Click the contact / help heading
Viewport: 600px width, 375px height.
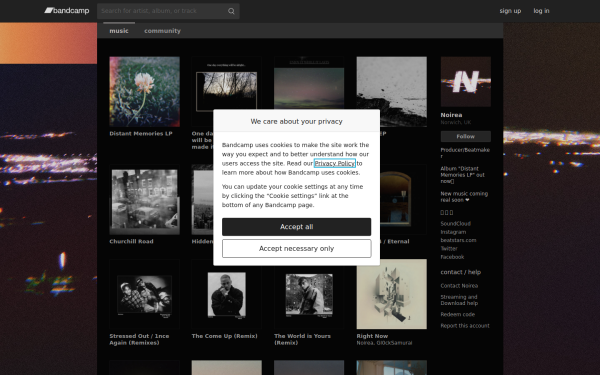[x=460, y=272]
